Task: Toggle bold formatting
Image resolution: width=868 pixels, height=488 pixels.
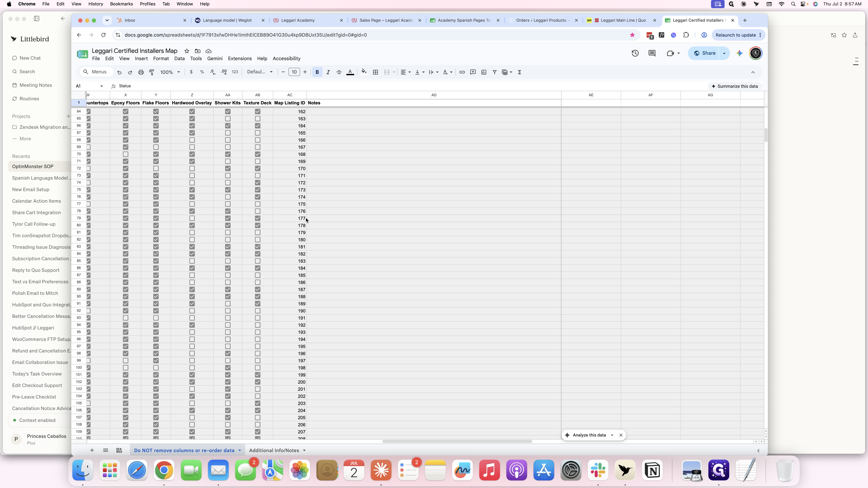Action: coord(317,72)
